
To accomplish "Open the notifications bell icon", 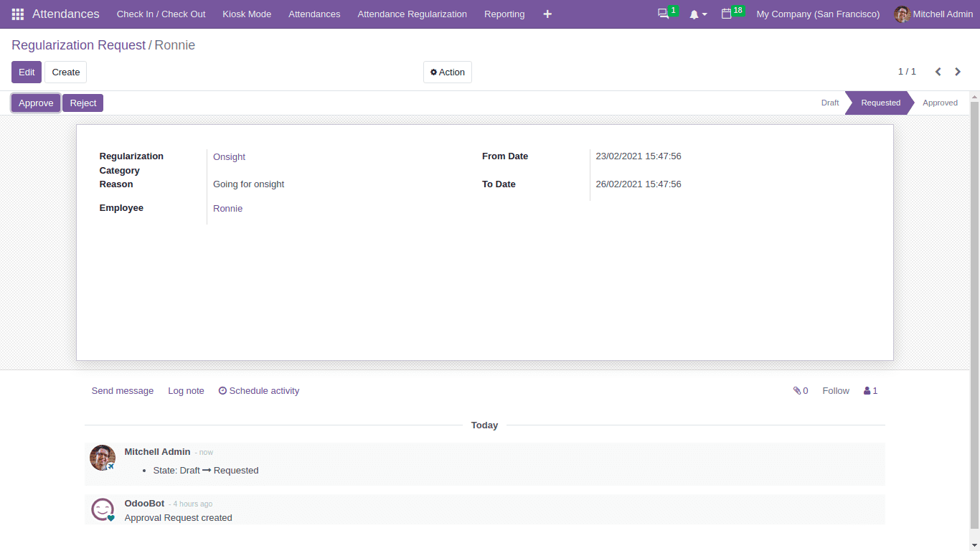I will tap(694, 14).
